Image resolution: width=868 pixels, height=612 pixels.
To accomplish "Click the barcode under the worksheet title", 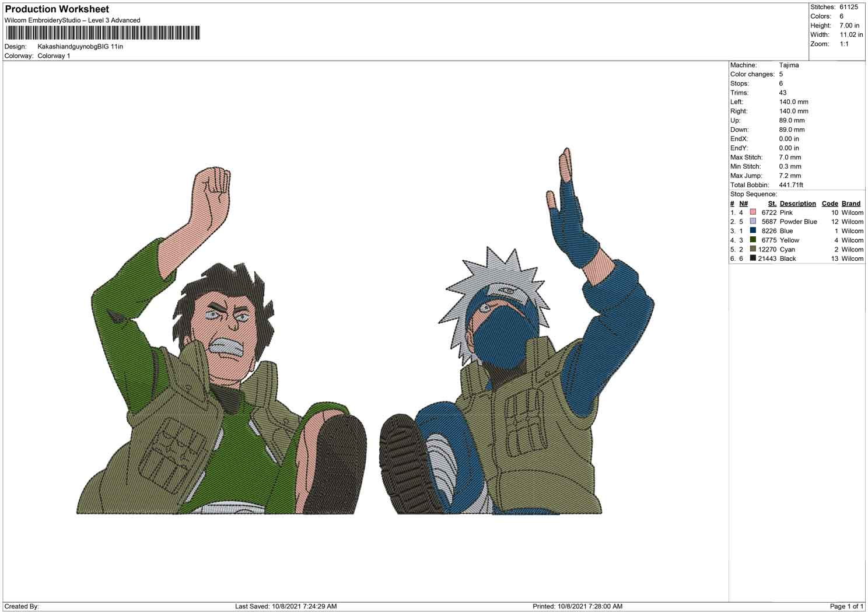I will pyautogui.click(x=103, y=33).
